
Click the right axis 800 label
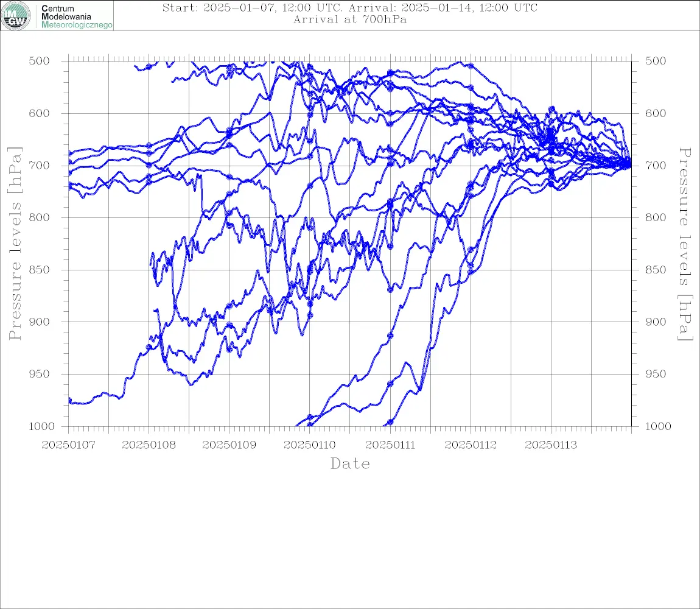point(656,217)
